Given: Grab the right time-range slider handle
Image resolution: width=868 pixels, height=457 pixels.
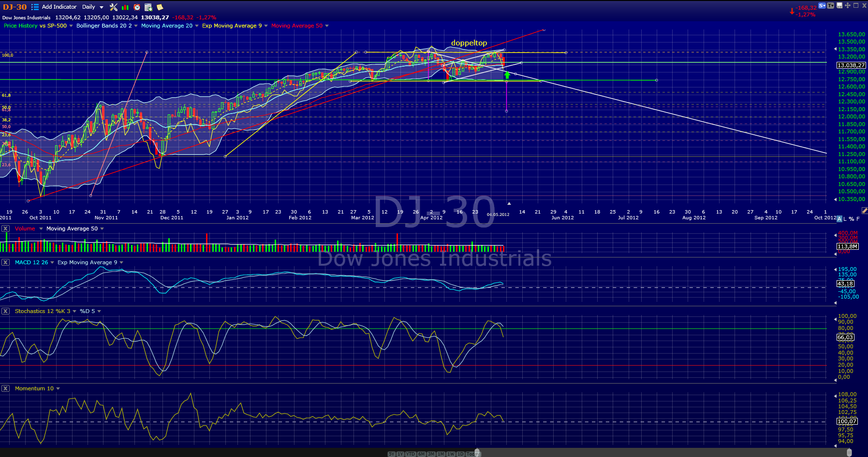Looking at the screenshot, I should point(849,453).
